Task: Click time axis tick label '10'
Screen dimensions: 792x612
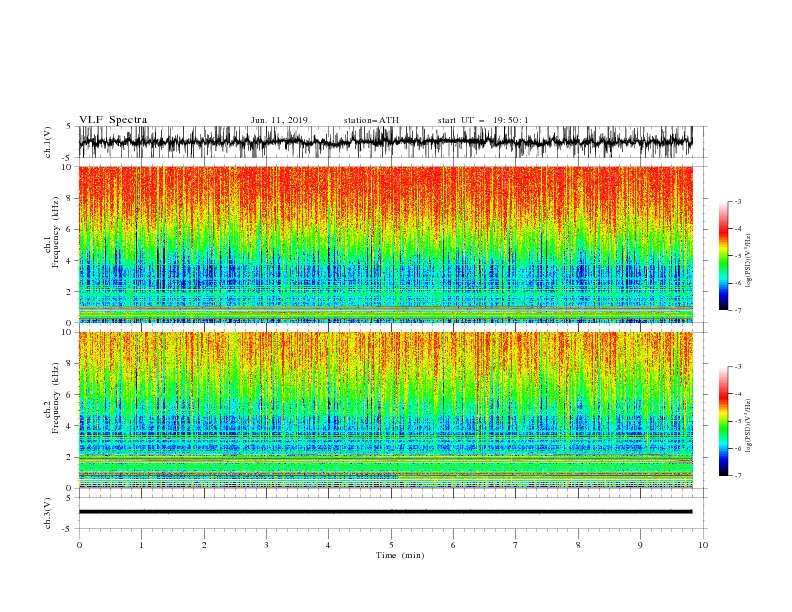Action: (x=703, y=545)
